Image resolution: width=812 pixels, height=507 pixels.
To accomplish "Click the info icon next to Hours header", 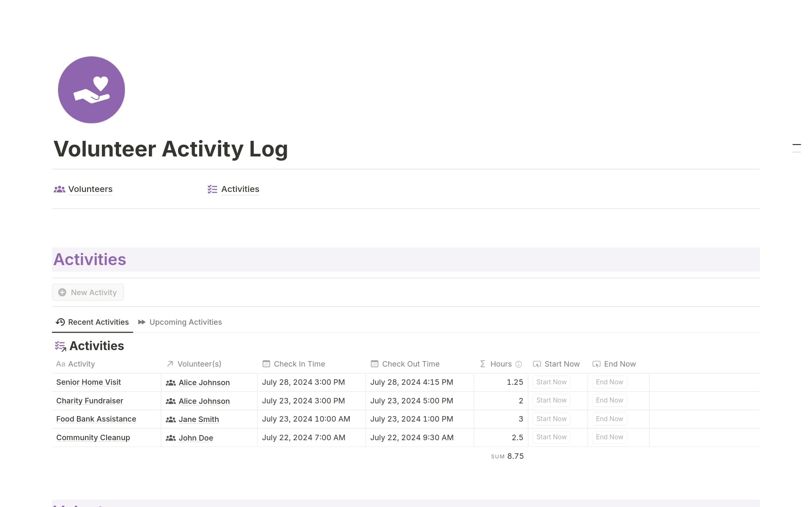I will 518,364.
